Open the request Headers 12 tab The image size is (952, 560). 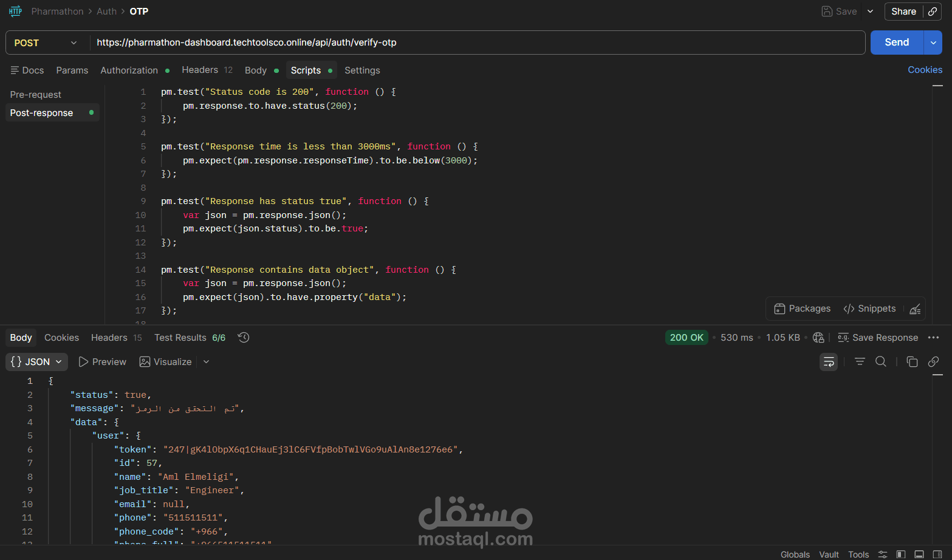point(207,70)
